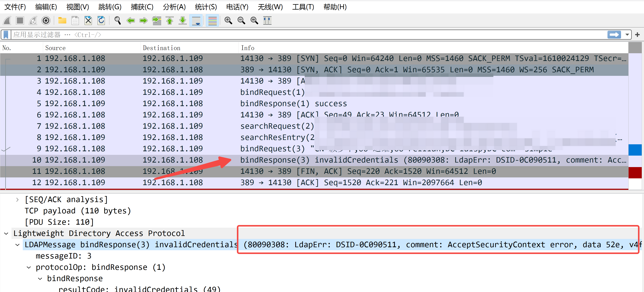Zoom in on packet text
This screenshot has width=644, height=292.
(x=228, y=21)
